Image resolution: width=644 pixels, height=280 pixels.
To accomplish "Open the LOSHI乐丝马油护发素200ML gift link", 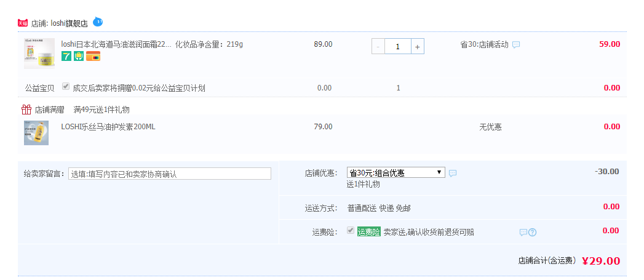I will (108, 127).
